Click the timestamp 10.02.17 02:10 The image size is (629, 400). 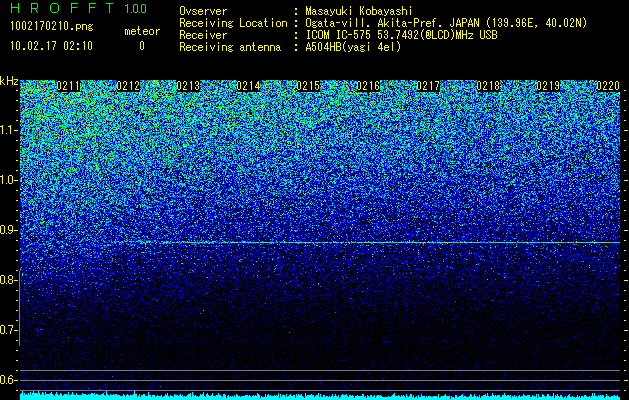[x=51, y=45]
